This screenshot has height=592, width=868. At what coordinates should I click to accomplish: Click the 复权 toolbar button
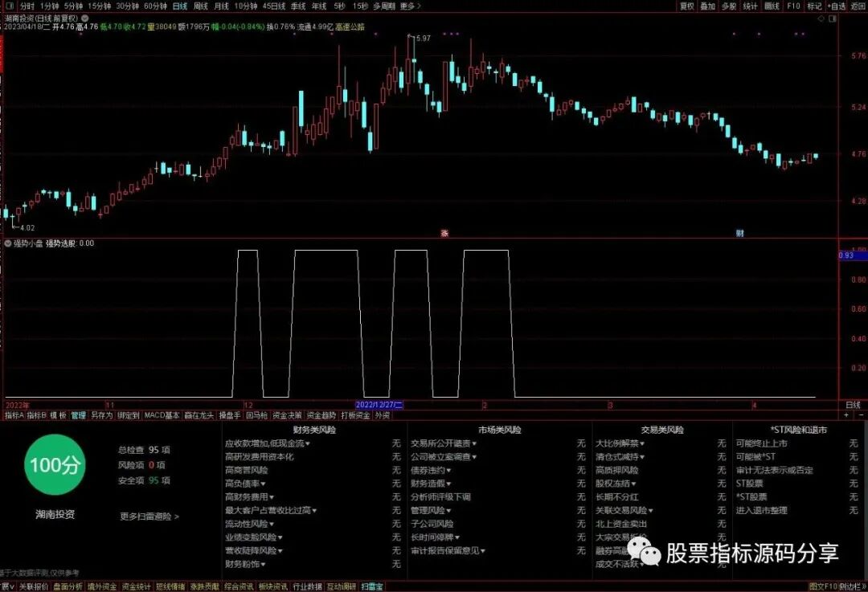point(687,6)
